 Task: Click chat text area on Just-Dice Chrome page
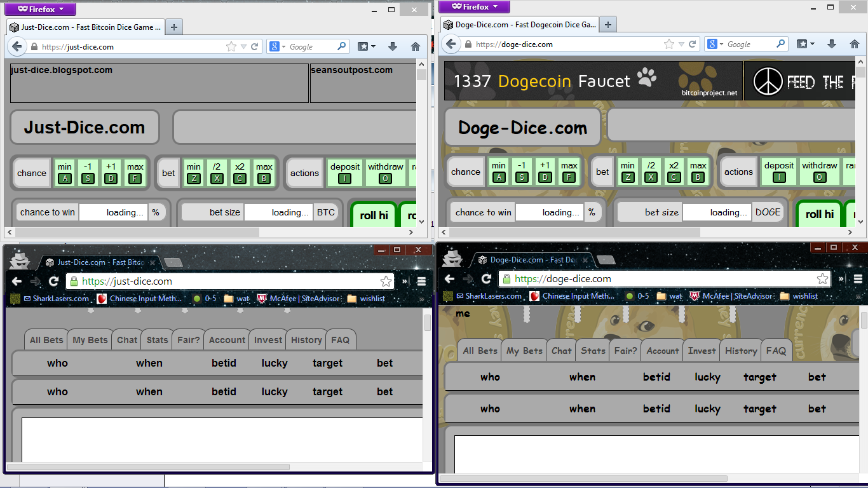tap(222, 440)
